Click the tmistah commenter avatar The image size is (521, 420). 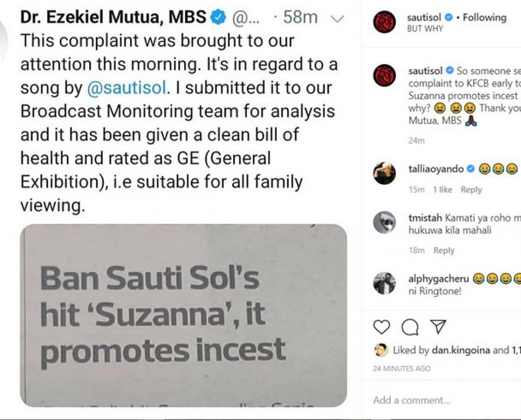[384, 222]
